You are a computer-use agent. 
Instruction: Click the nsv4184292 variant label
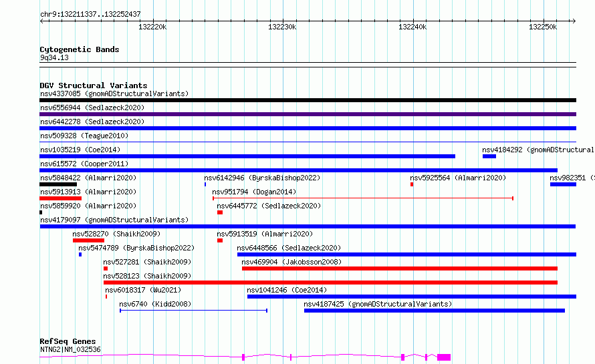pyautogui.click(x=538, y=150)
